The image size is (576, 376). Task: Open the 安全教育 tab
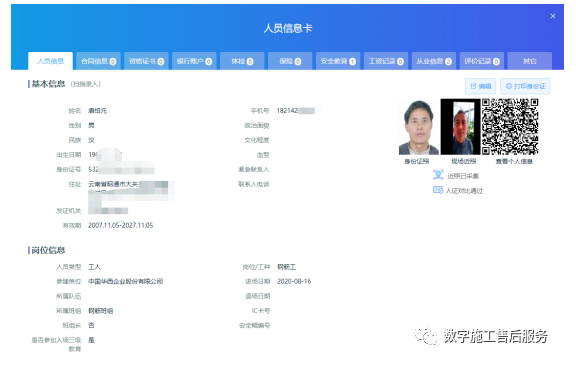pyautogui.click(x=338, y=61)
